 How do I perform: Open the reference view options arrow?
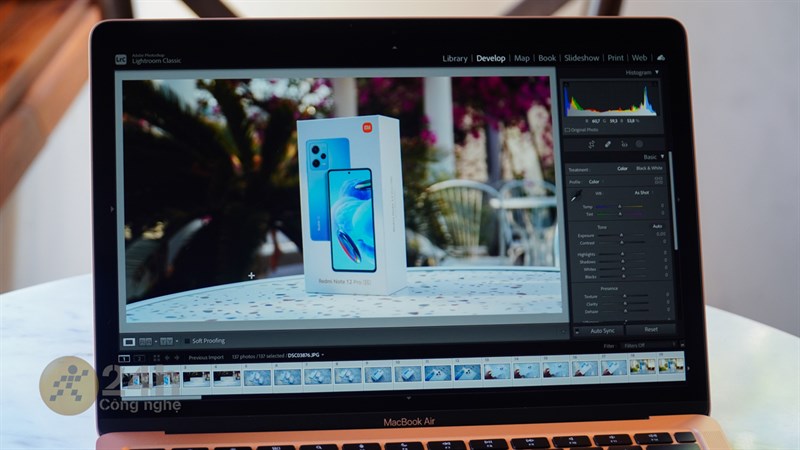click(x=156, y=341)
